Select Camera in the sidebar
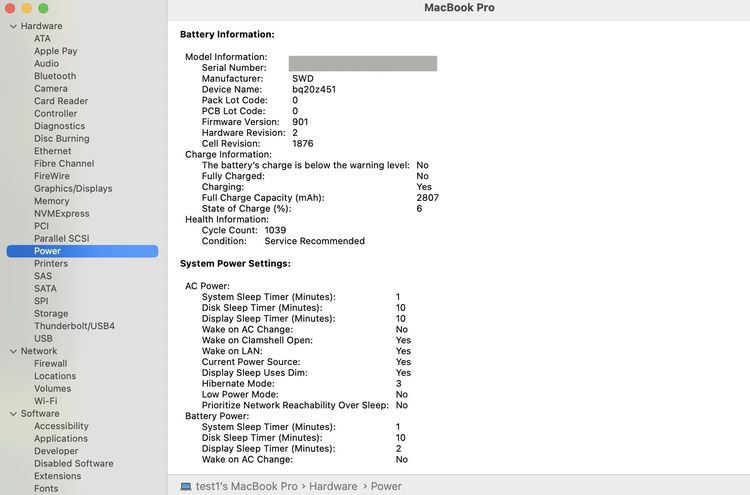 pos(51,88)
